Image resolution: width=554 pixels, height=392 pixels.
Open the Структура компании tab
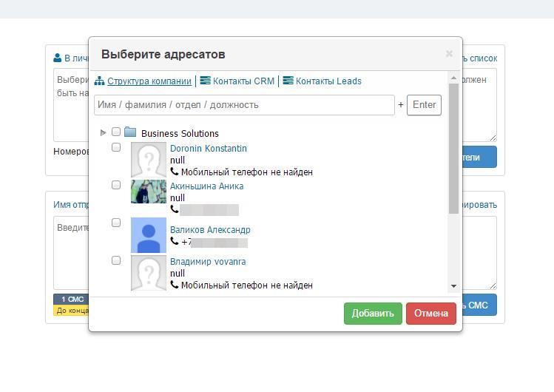(x=149, y=81)
